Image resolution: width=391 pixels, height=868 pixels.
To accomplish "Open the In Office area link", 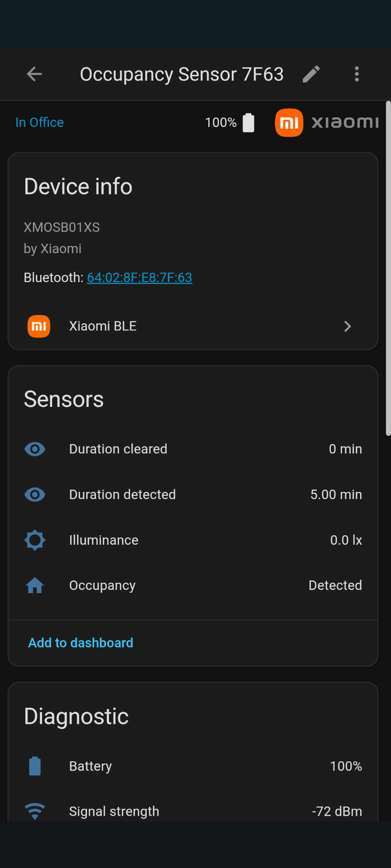I will point(39,123).
